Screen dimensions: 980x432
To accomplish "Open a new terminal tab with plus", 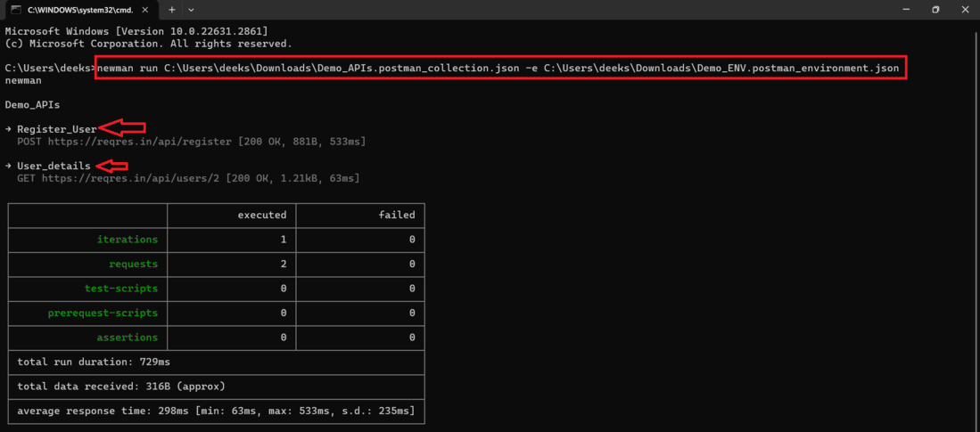I will pos(172,10).
